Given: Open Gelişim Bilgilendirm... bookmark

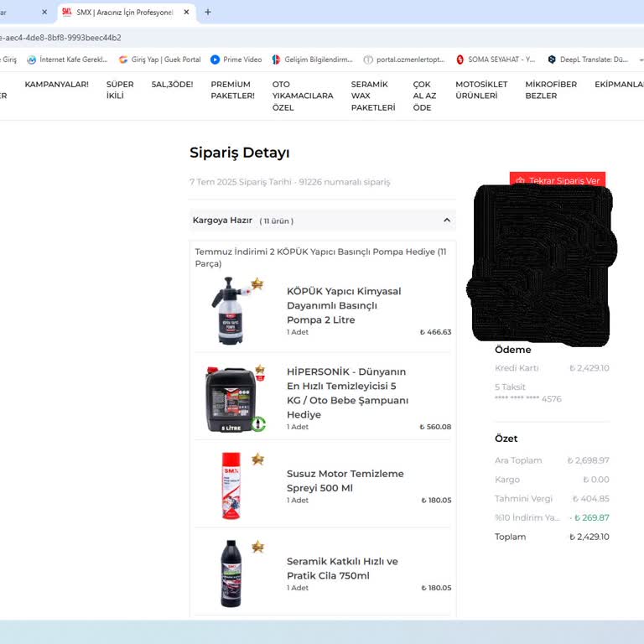Looking at the screenshot, I should click(x=313, y=60).
